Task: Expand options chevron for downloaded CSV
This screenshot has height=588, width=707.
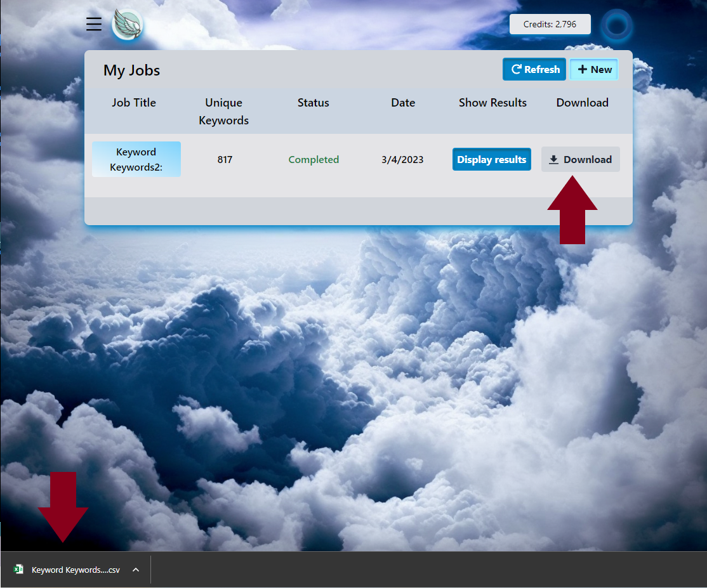Action: (x=135, y=570)
